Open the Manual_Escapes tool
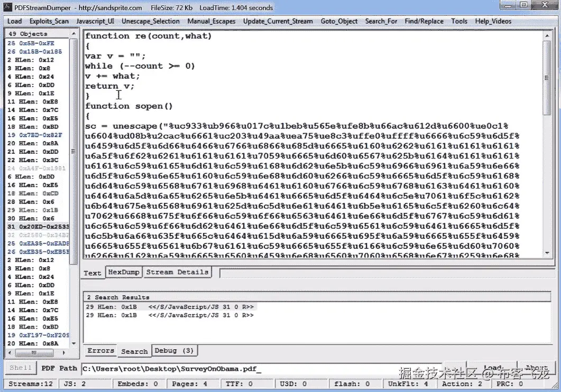The width and height of the screenshot is (561, 392). [x=211, y=21]
